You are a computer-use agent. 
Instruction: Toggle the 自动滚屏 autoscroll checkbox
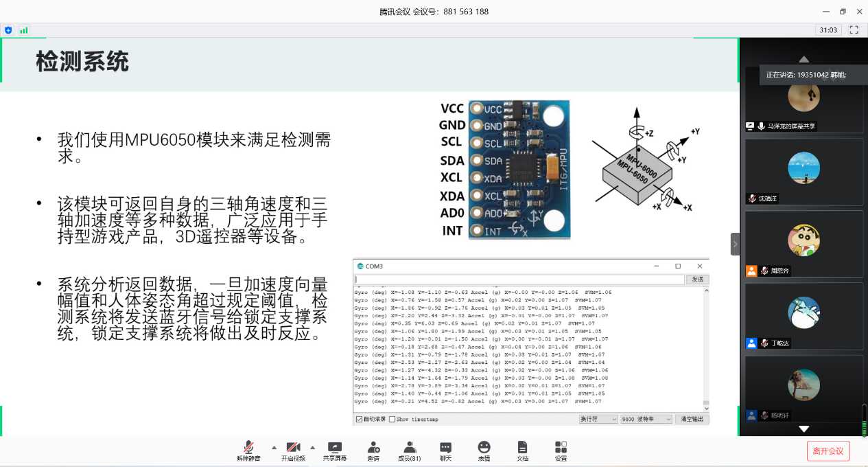pos(359,420)
